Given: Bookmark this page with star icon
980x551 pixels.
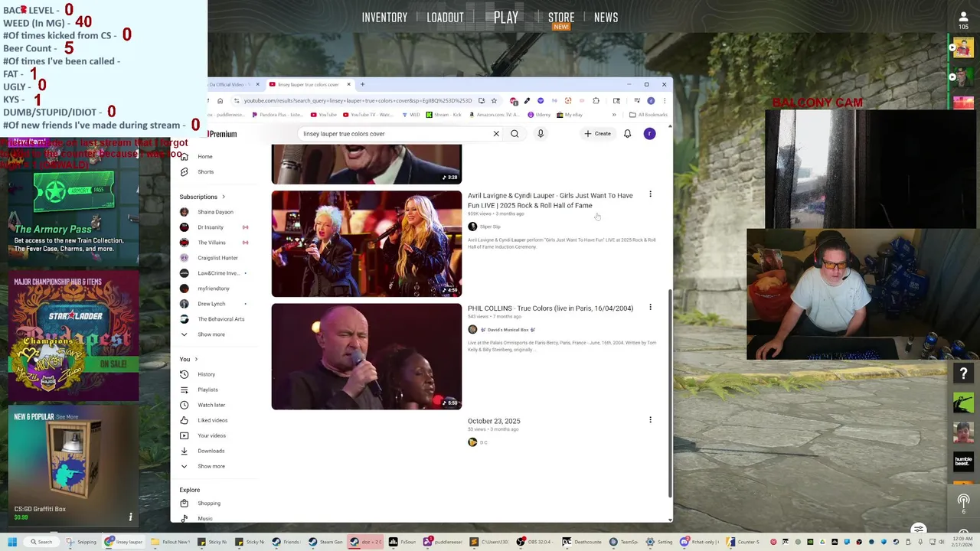Looking at the screenshot, I should click(494, 100).
